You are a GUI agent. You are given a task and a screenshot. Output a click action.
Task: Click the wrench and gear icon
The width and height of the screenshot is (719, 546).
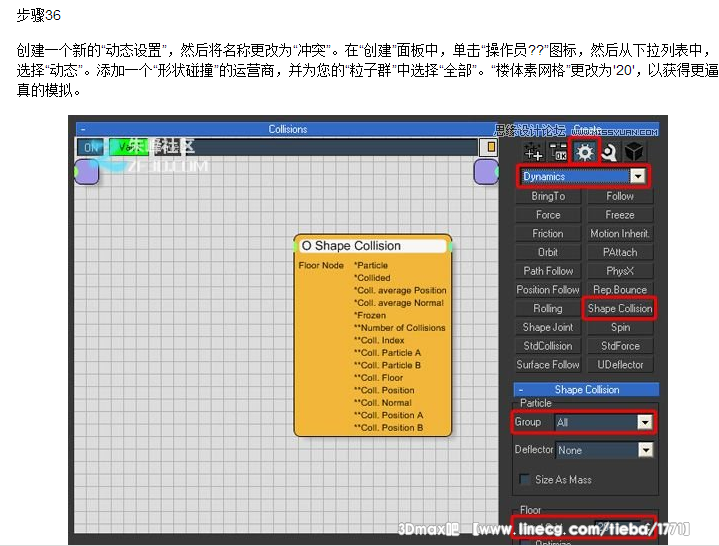(609, 152)
